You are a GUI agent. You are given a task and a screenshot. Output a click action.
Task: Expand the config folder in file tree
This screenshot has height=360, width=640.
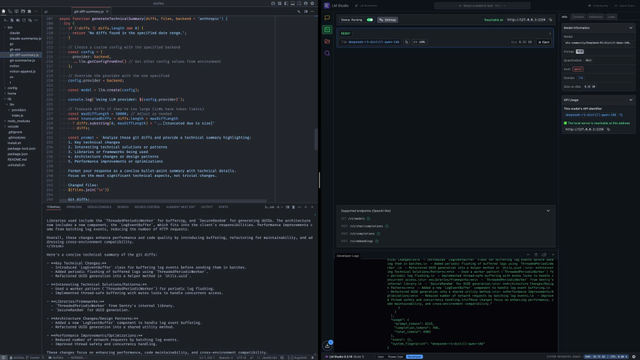coord(11,88)
